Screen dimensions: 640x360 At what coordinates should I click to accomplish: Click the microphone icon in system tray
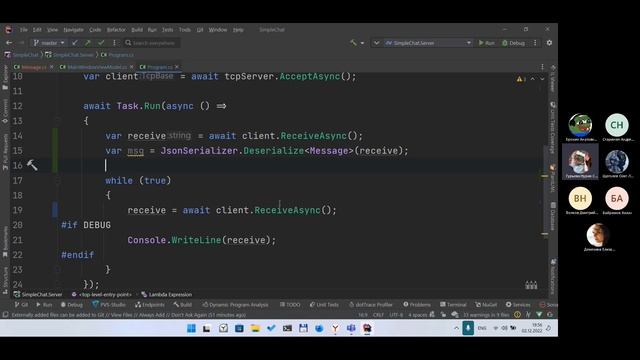click(x=468, y=328)
